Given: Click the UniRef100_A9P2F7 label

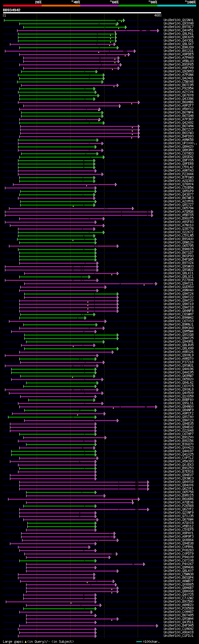Looking at the screenshot, I should pyautogui.click(x=178, y=105).
